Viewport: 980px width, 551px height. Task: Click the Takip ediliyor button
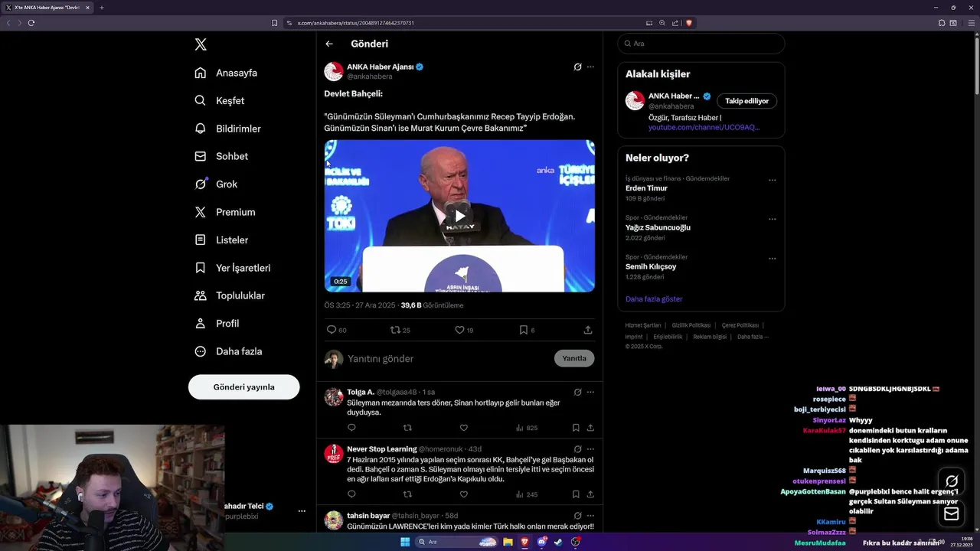746,101
